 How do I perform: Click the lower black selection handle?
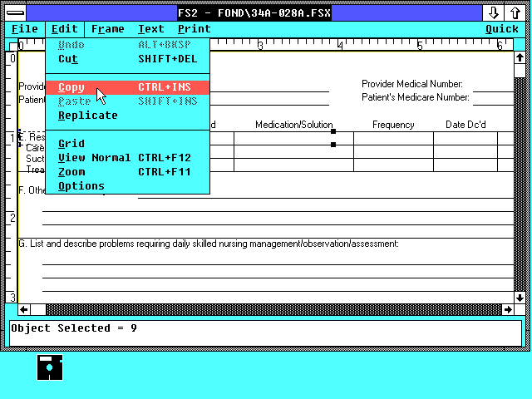click(333, 145)
